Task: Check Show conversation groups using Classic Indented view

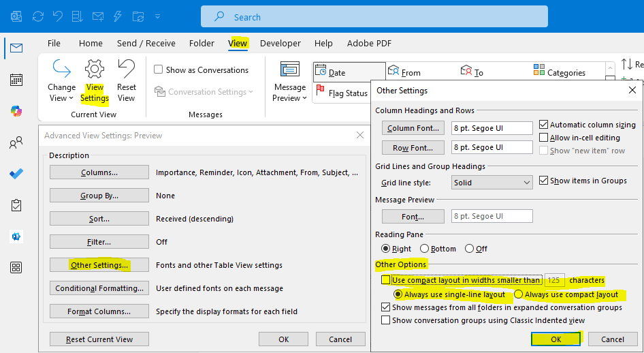Action: [x=386, y=320]
